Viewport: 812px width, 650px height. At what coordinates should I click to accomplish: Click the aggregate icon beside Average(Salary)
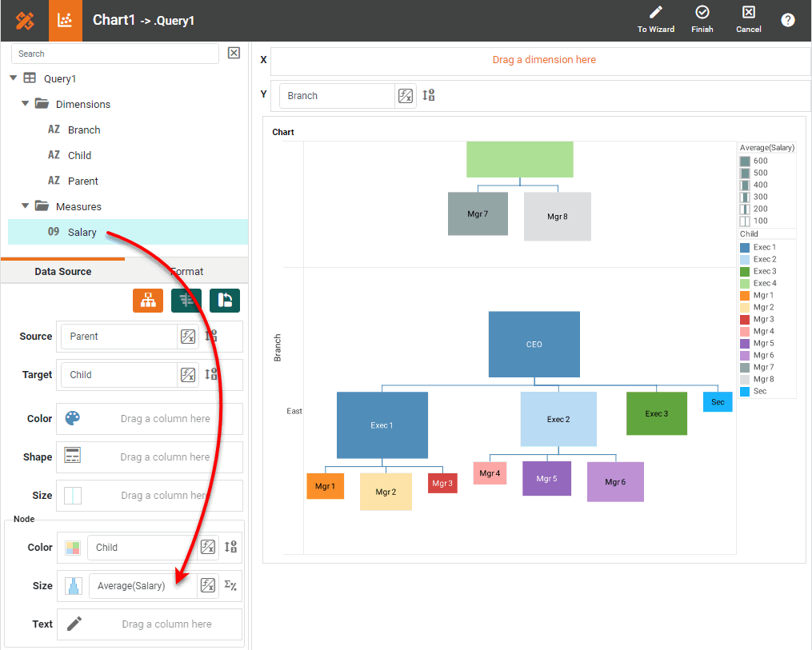(230, 585)
